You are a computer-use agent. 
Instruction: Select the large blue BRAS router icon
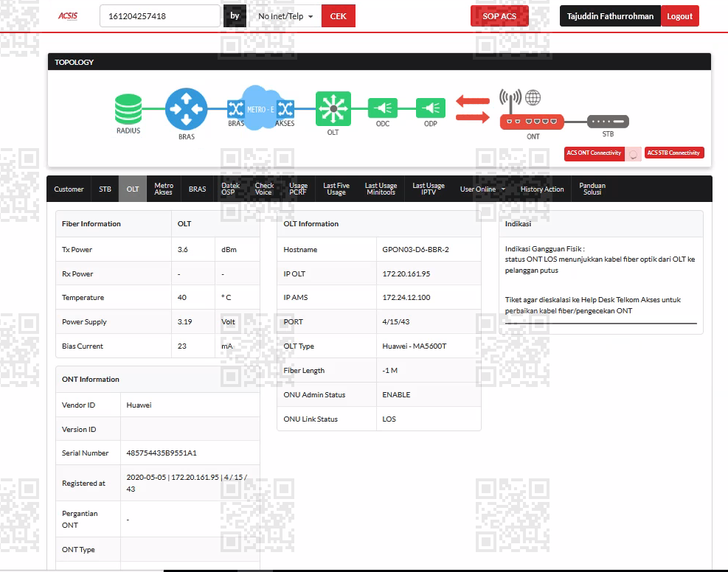click(186, 109)
